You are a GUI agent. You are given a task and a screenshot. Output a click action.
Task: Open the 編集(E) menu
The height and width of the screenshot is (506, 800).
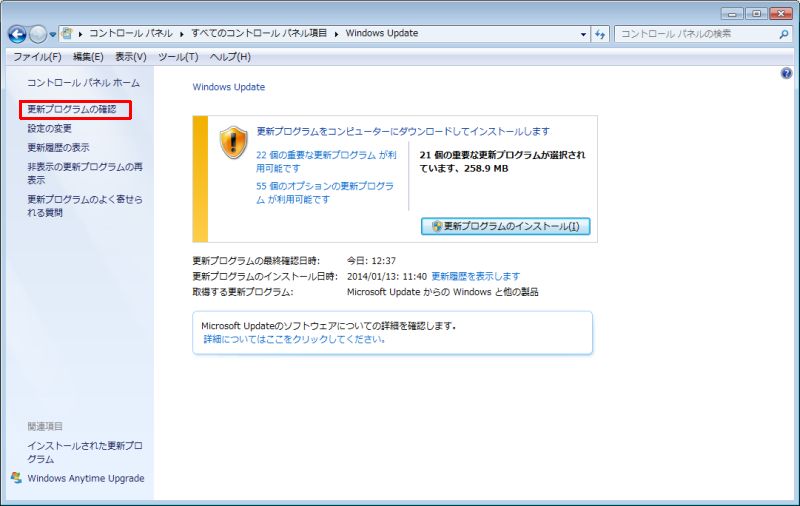[88, 57]
